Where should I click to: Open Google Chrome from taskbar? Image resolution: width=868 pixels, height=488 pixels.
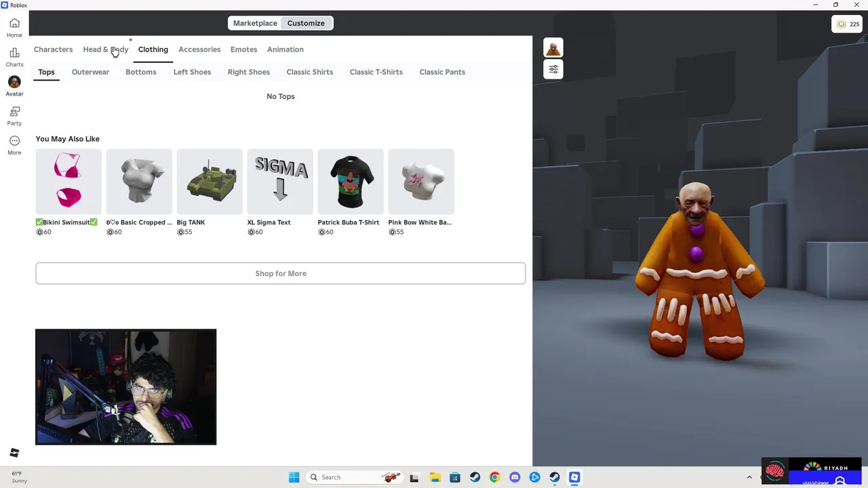[x=495, y=477]
